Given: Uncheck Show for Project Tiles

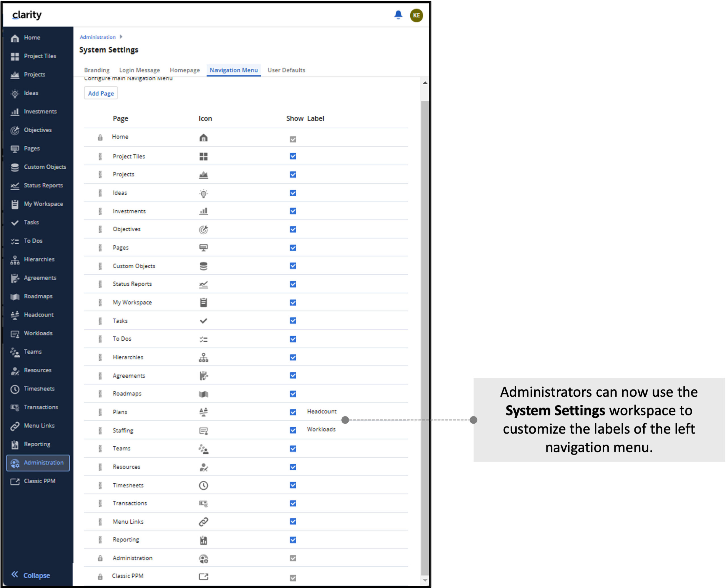Looking at the screenshot, I should click(293, 156).
